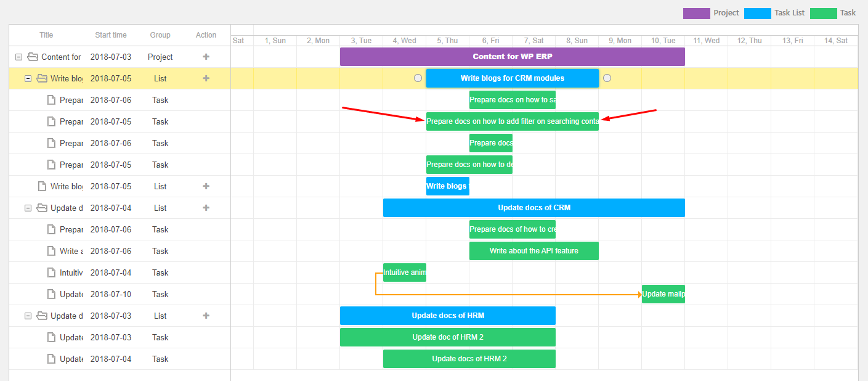Image resolution: width=868 pixels, height=381 pixels.
Task: Select the Content for WP ERP bar
Action: coord(513,57)
